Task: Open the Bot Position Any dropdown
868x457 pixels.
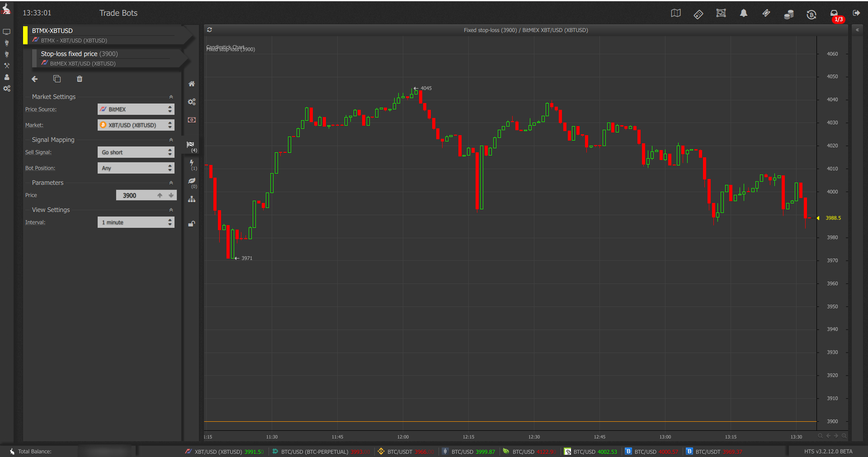Action: click(136, 168)
